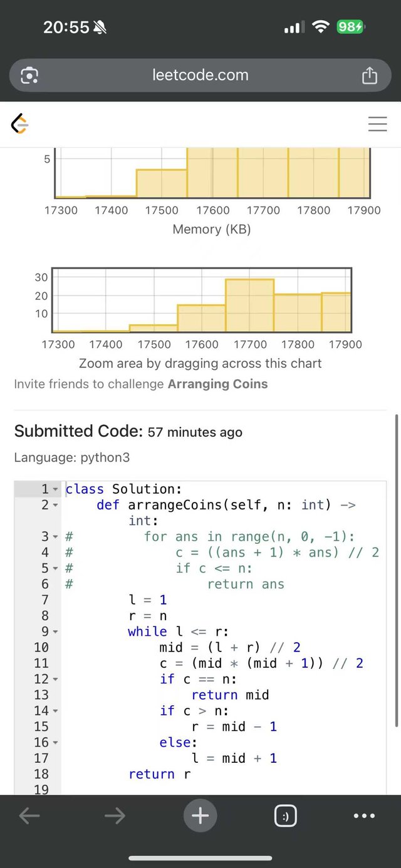Image resolution: width=401 pixels, height=868 pixels.
Task: Tap the camera lens icon in address bar
Action: point(29,76)
